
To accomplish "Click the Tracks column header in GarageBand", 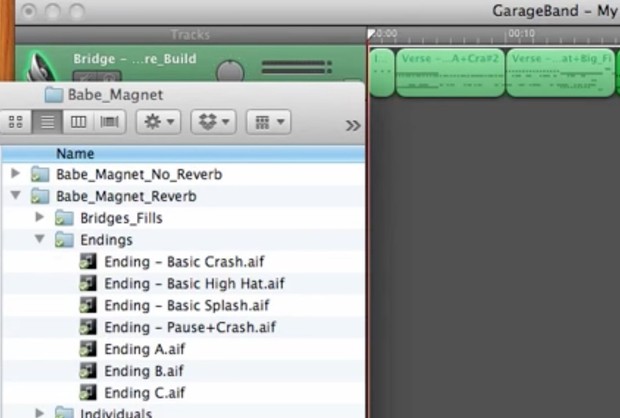I will tap(190, 35).
